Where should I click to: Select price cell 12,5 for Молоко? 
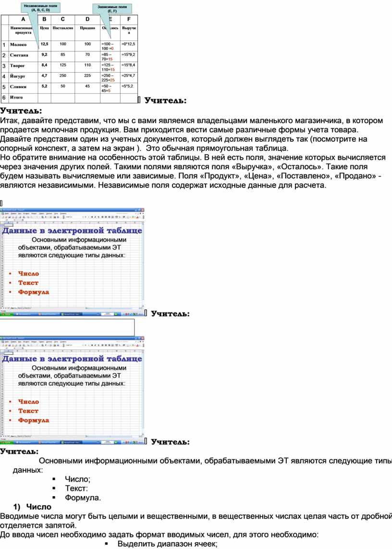pyautogui.click(x=45, y=46)
